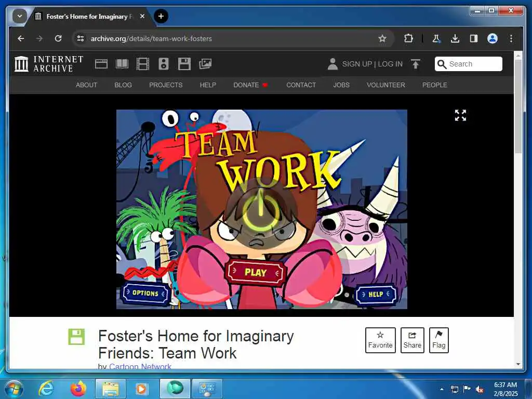This screenshot has width=532, height=399.
Task: Click the SIGN UP link
Action: click(x=357, y=64)
